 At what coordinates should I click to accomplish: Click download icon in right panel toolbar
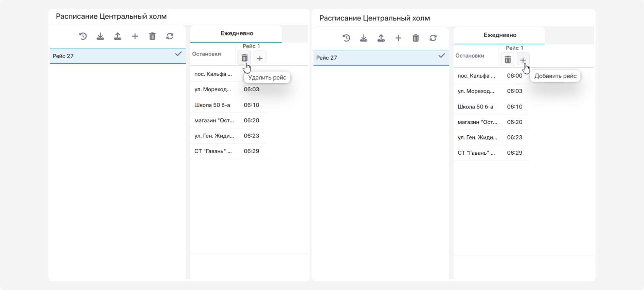tap(364, 38)
